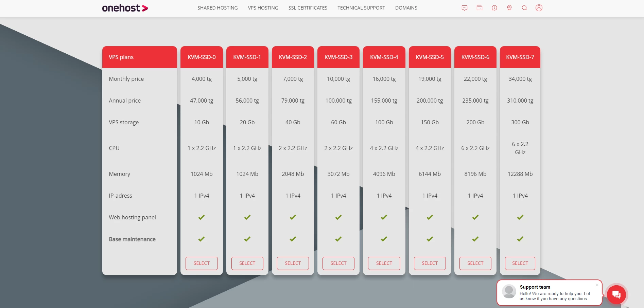Click the onehost logo
Screen dimensions: 644x308
click(125, 8)
